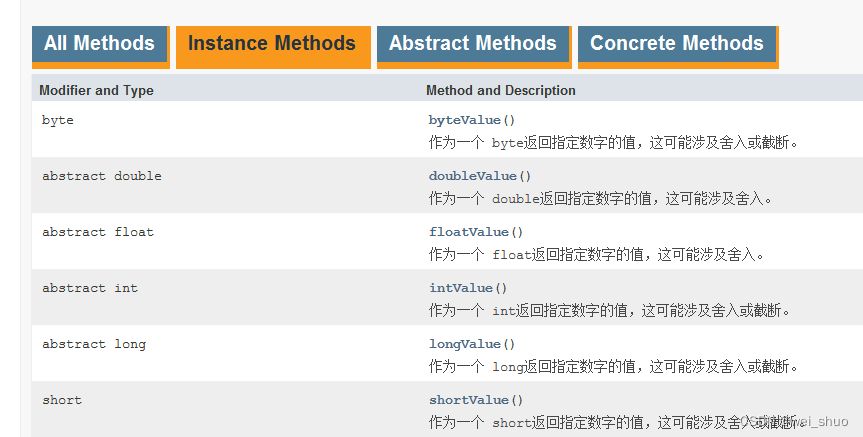Screen dimensions: 863x437
Task: Select the Instance Methods tab
Action: pos(272,45)
